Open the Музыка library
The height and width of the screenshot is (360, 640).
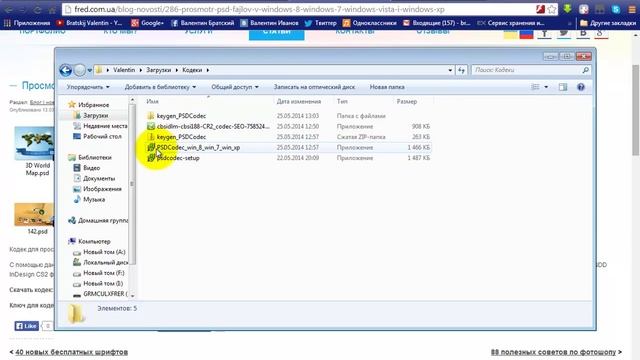94,200
